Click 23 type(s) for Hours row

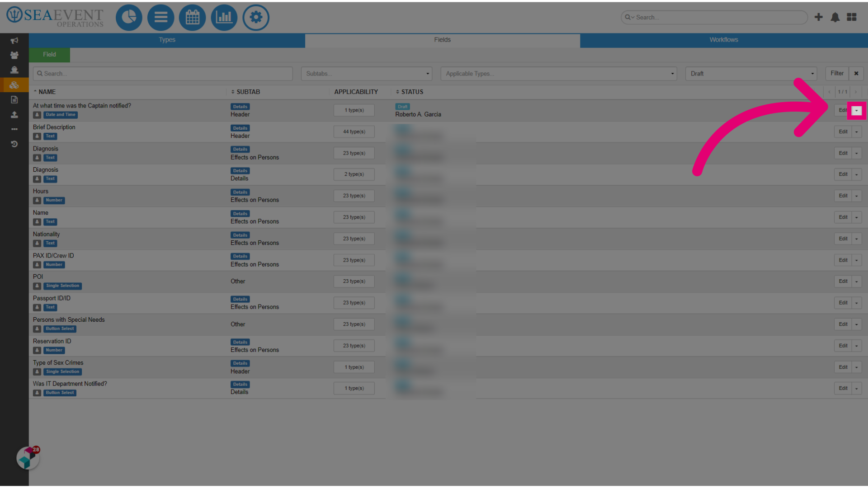click(x=354, y=196)
